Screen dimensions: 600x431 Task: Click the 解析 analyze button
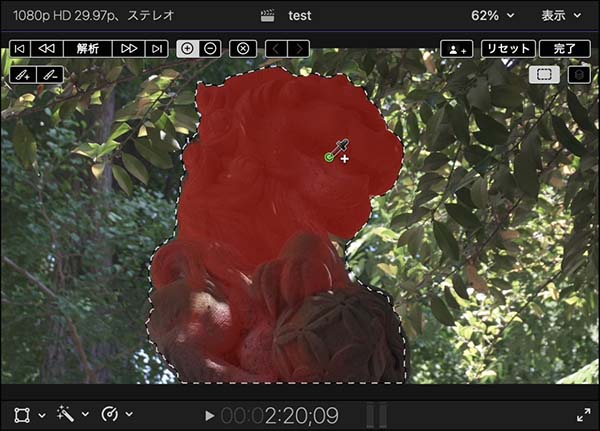88,49
